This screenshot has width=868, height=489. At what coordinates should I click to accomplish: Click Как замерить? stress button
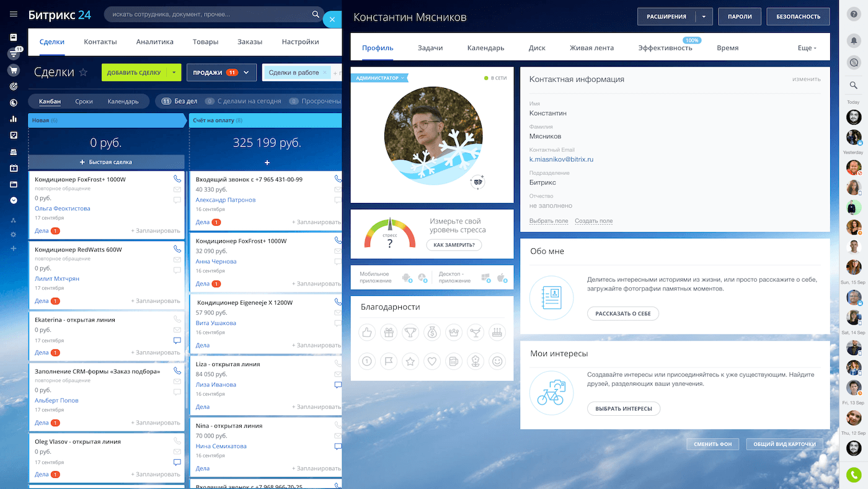454,245
